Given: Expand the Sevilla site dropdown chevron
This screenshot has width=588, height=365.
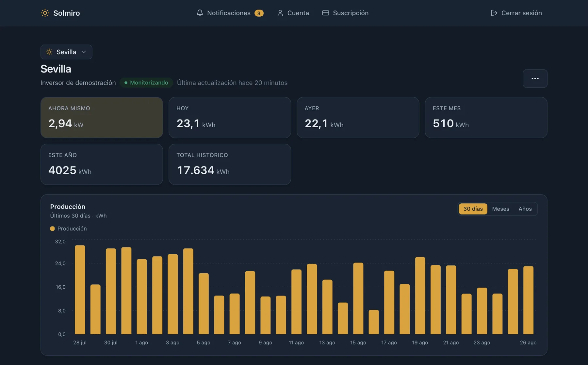Looking at the screenshot, I should point(84,52).
